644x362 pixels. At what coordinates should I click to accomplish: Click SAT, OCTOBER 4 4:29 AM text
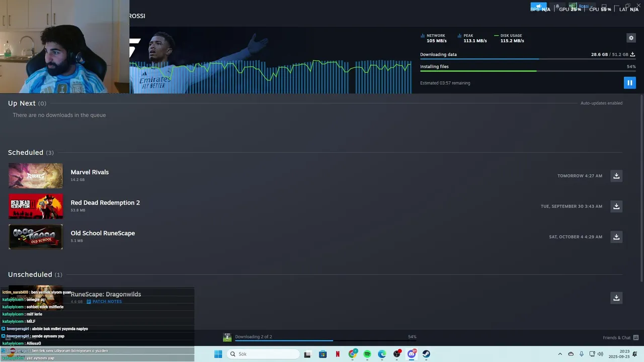point(576,237)
